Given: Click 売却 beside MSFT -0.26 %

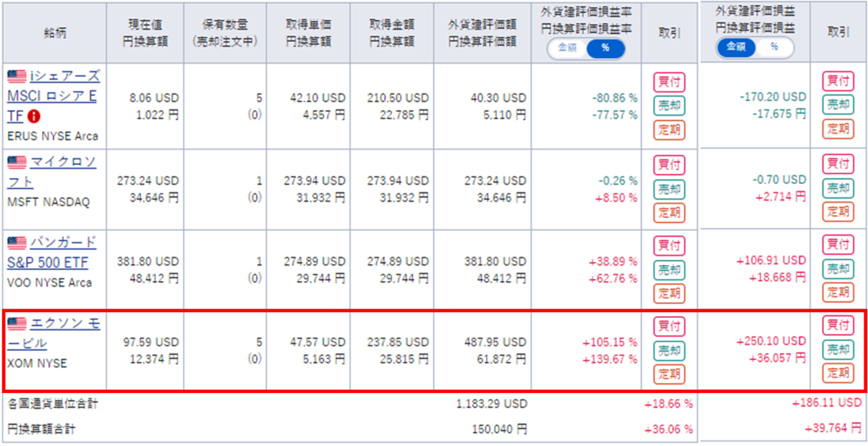Looking at the screenshot, I should (669, 189).
